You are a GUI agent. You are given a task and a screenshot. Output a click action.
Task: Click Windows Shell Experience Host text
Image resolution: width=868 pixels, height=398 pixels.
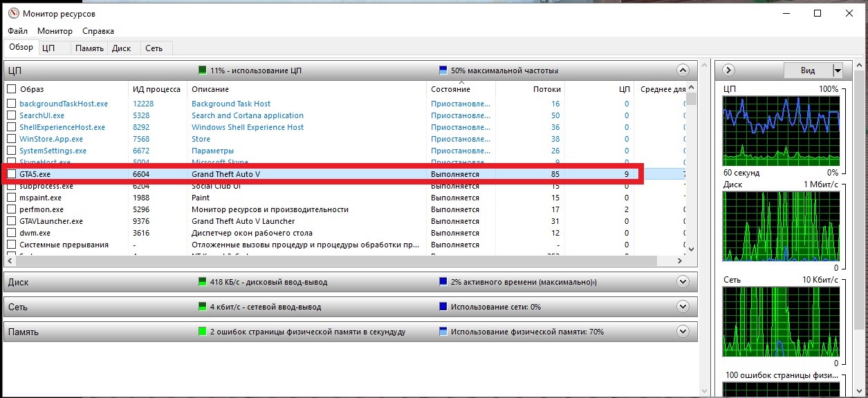click(248, 127)
